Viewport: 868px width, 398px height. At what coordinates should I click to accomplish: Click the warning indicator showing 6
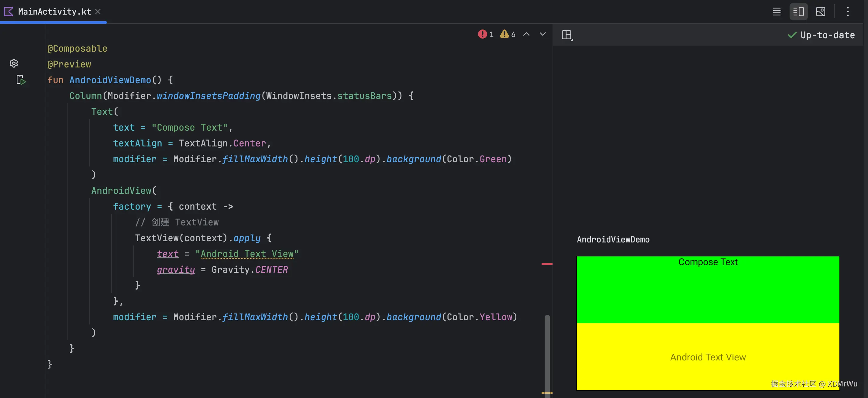508,34
